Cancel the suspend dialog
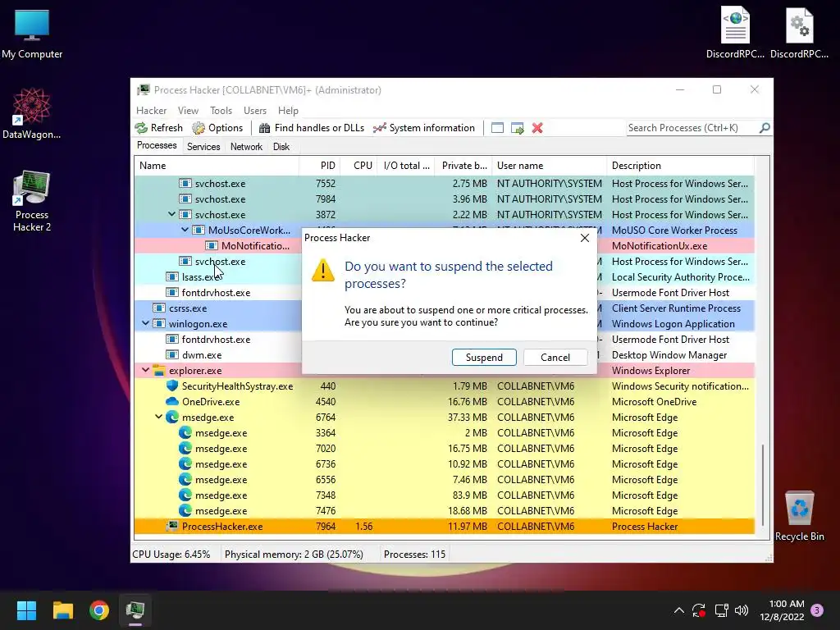The width and height of the screenshot is (840, 630). coord(555,358)
